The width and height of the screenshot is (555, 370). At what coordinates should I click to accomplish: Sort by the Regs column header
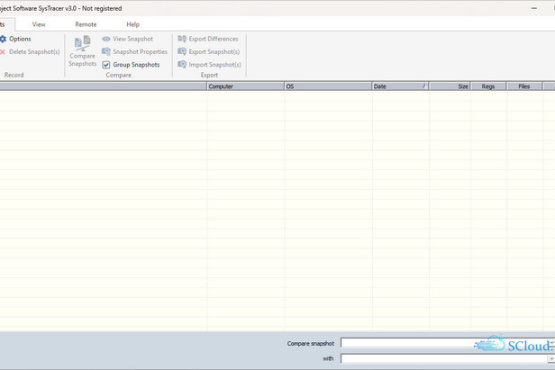click(488, 86)
